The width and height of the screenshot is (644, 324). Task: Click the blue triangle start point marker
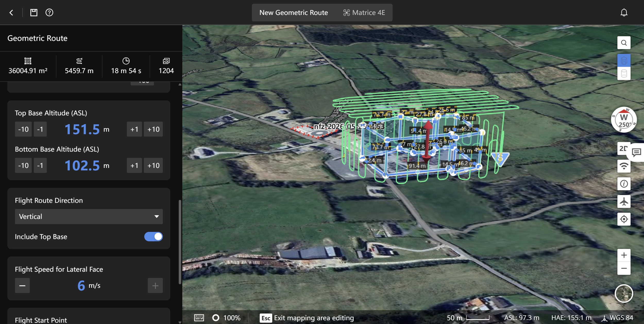pyautogui.click(x=500, y=159)
